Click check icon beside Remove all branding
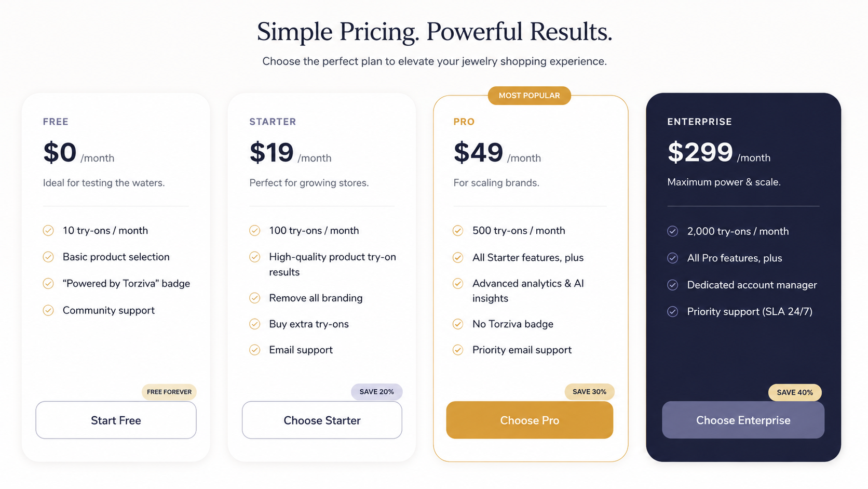Screen dimensions: 868x489 pos(254,298)
